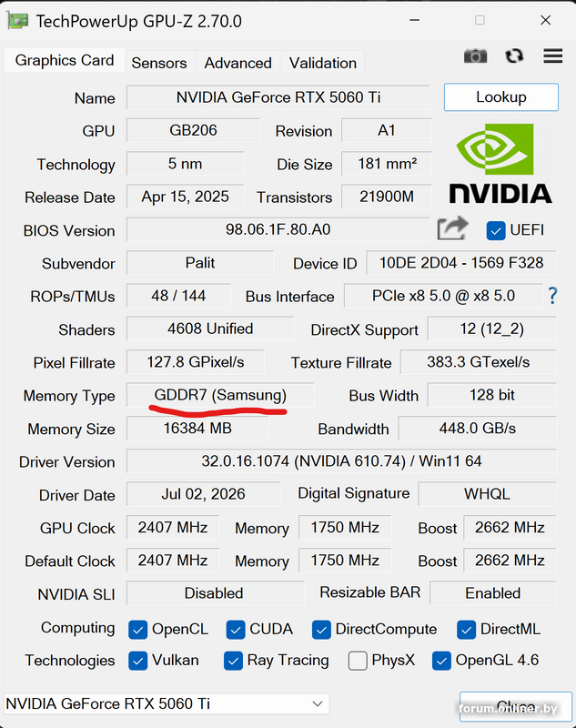
Task: Toggle the CUDA checkbox
Action: click(x=236, y=630)
